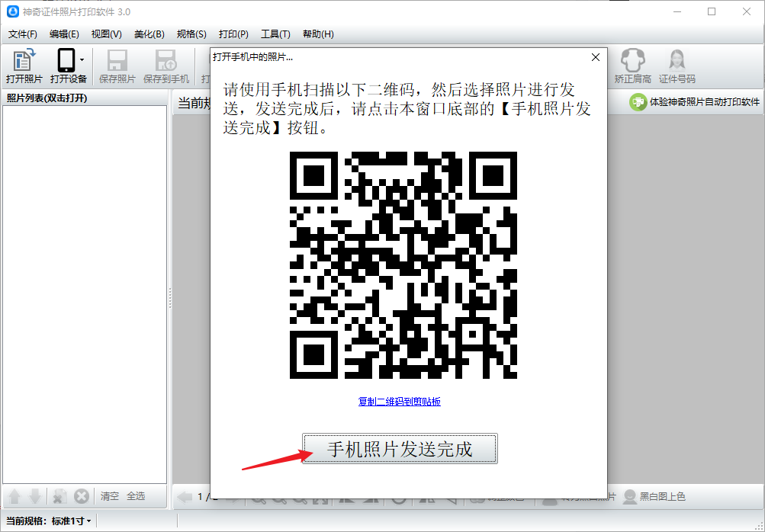Click the Save Photo (保存照片) icon
The image size is (765, 532).
coord(117,61)
